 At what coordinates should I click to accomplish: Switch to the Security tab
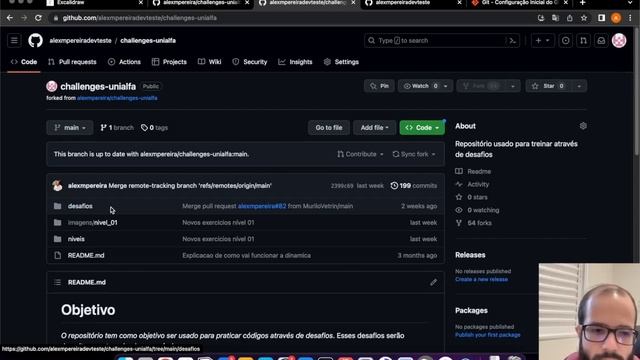coord(250,62)
